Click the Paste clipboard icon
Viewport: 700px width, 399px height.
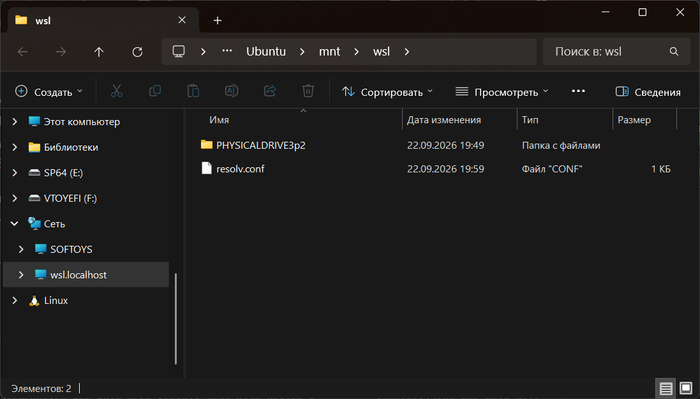(193, 91)
